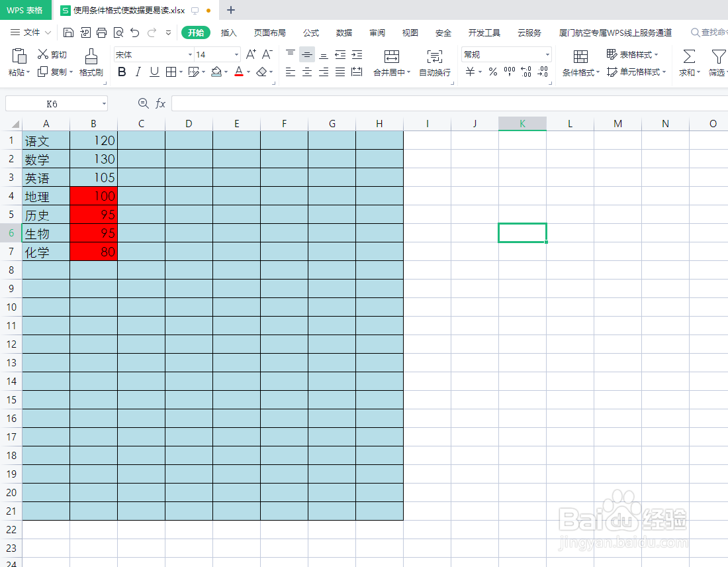Open the font name dropdown 宋体
Image resolution: width=728 pixels, height=567 pixels.
coord(190,54)
